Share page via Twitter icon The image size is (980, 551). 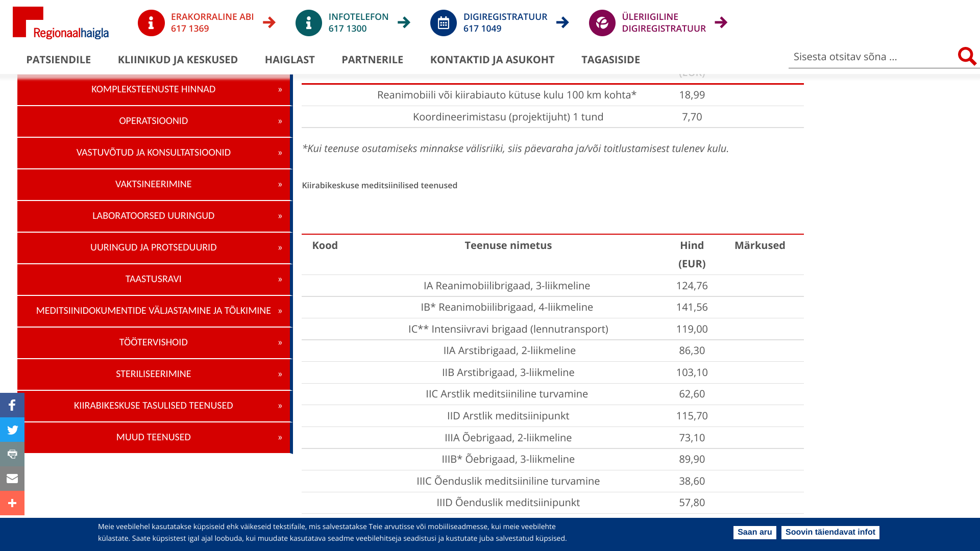pos(12,430)
